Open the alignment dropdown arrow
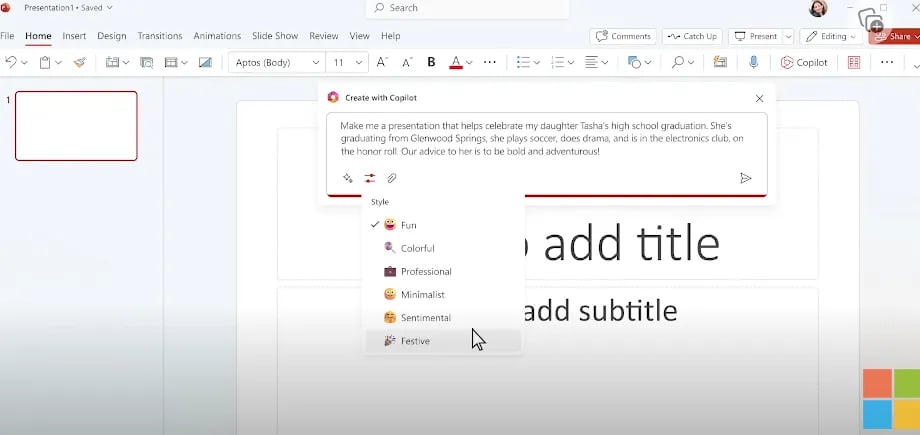 (x=605, y=63)
